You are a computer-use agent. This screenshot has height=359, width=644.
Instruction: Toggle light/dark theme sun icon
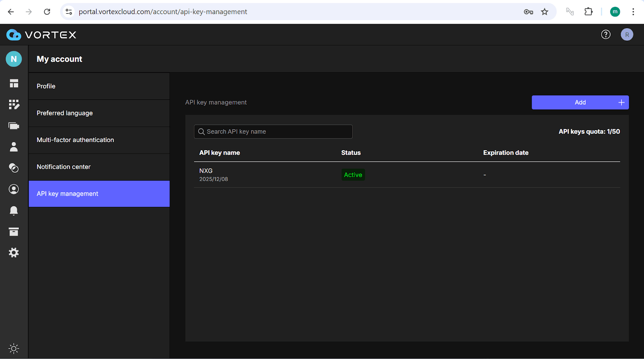(x=14, y=349)
